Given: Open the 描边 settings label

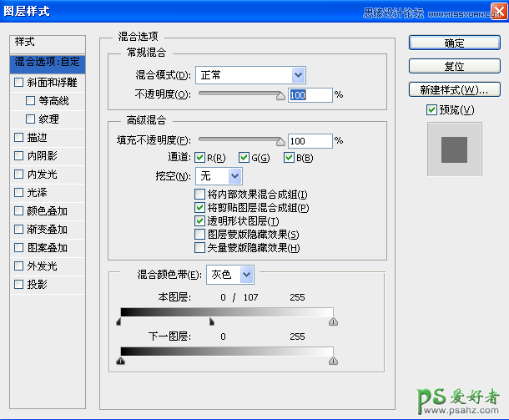Looking at the screenshot, I should click(37, 138).
